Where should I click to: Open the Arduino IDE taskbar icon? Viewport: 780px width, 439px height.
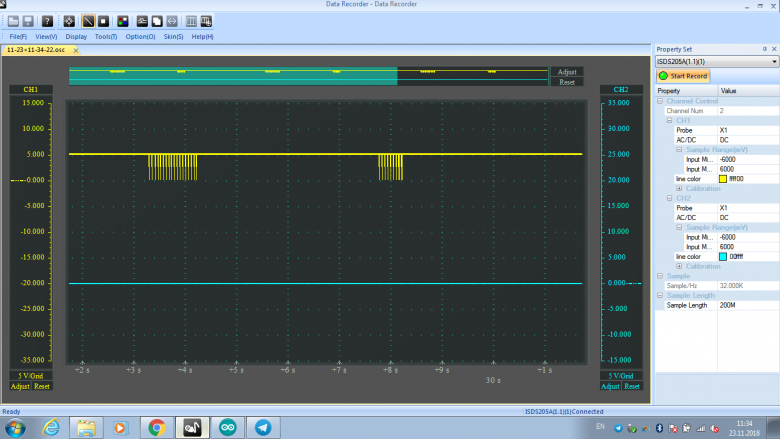(227, 428)
